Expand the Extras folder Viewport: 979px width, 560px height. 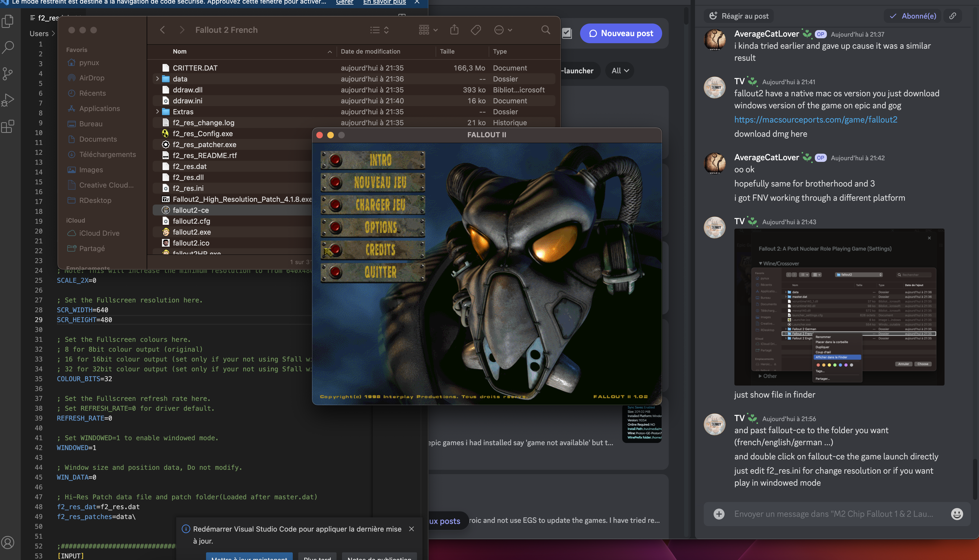pos(157,112)
